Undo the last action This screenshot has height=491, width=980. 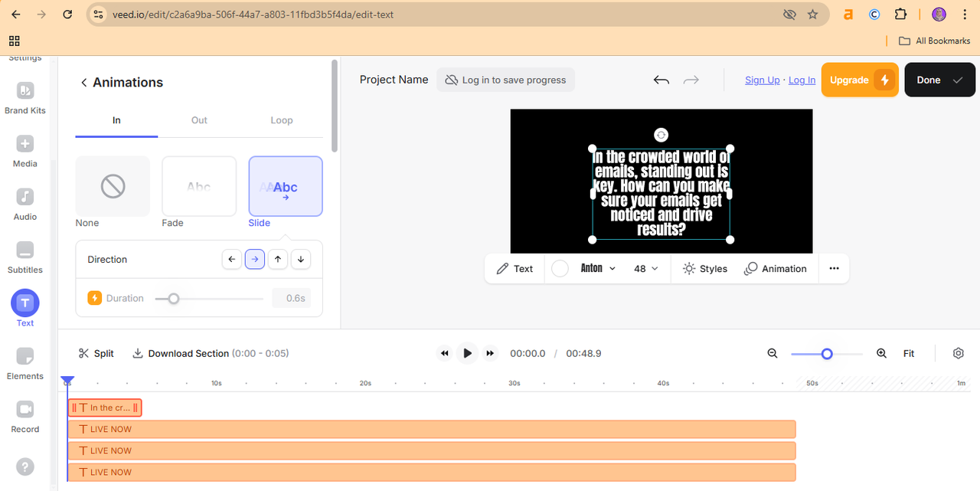[x=661, y=80]
